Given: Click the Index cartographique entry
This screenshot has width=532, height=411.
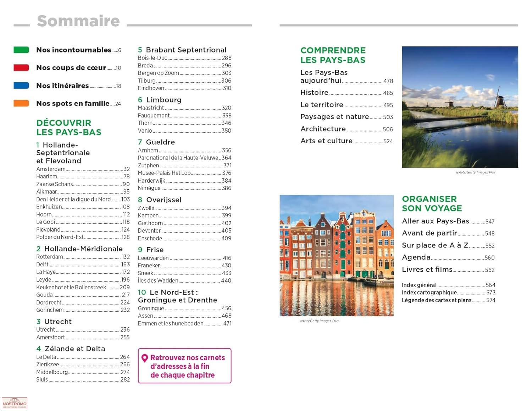Looking at the screenshot, I should [x=449, y=293].
